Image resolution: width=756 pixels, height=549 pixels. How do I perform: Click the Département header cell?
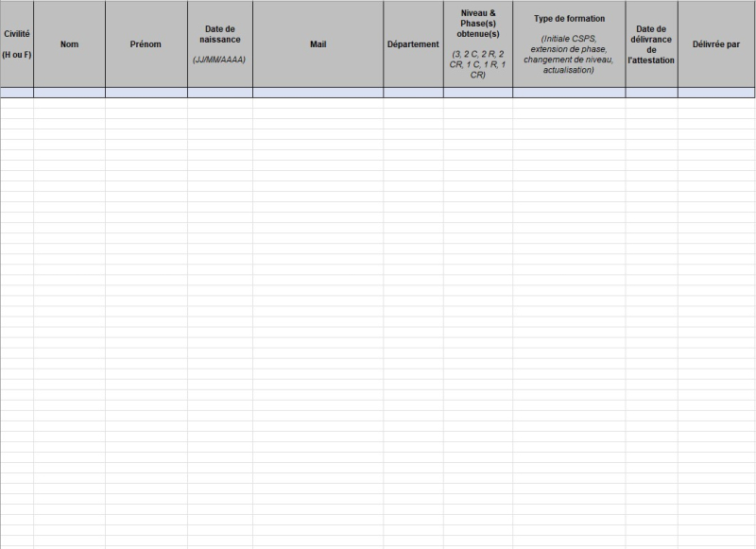(x=413, y=43)
